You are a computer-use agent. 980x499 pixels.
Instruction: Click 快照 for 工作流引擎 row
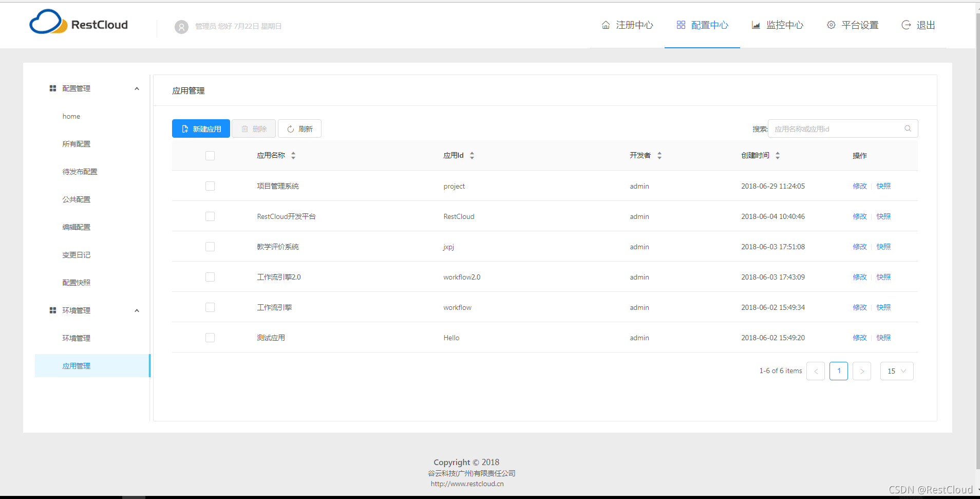tap(883, 307)
